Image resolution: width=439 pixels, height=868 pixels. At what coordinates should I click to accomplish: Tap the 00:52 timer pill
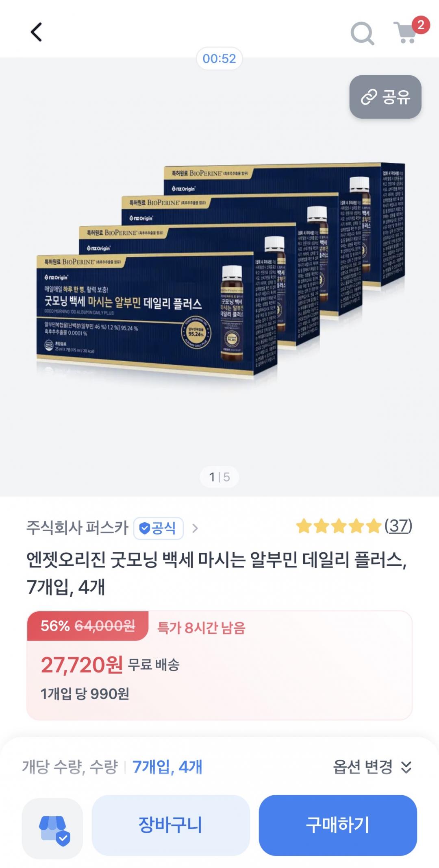click(x=219, y=59)
